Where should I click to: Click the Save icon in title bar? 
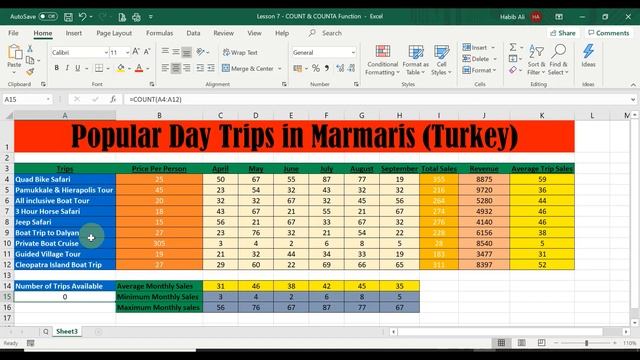point(68,17)
